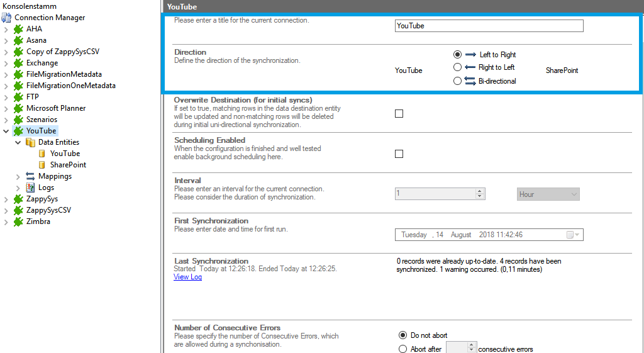Select the Szenarios connection entry

click(42, 120)
